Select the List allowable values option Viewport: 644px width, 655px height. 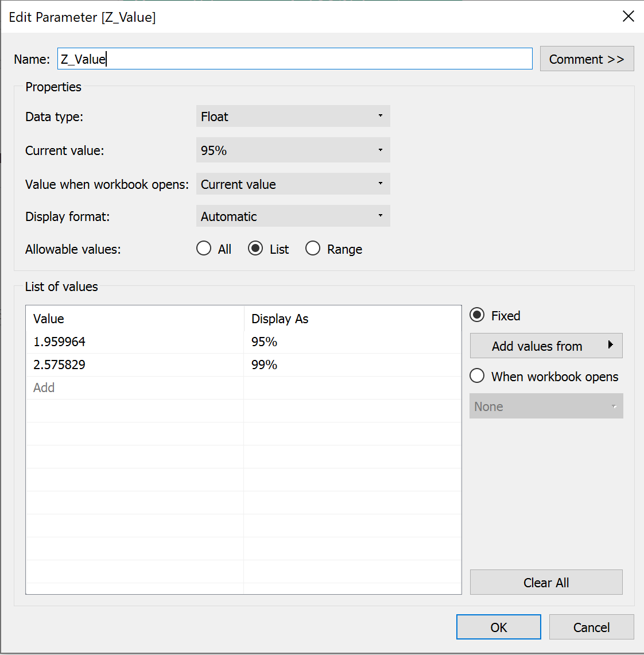[x=256, y=249]
